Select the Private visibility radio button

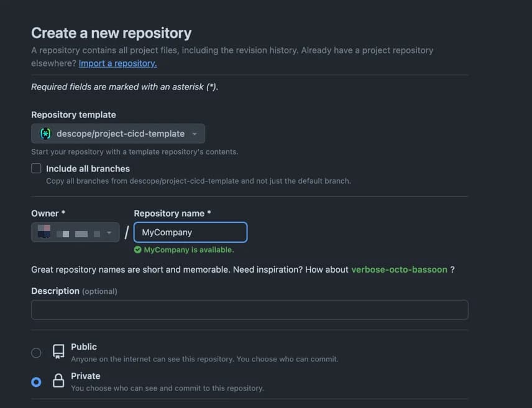[36, 381]
